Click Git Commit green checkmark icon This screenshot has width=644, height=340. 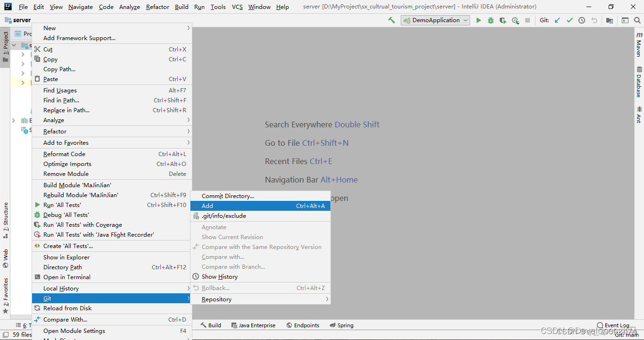(x=570, y=20)
